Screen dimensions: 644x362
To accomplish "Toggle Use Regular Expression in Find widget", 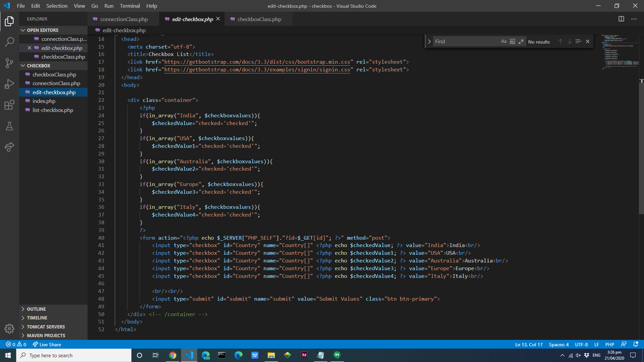I will (x=521, y=41).
